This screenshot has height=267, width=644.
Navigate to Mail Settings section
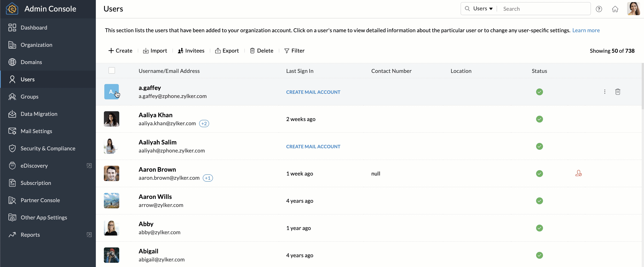[x=36, y=131]
